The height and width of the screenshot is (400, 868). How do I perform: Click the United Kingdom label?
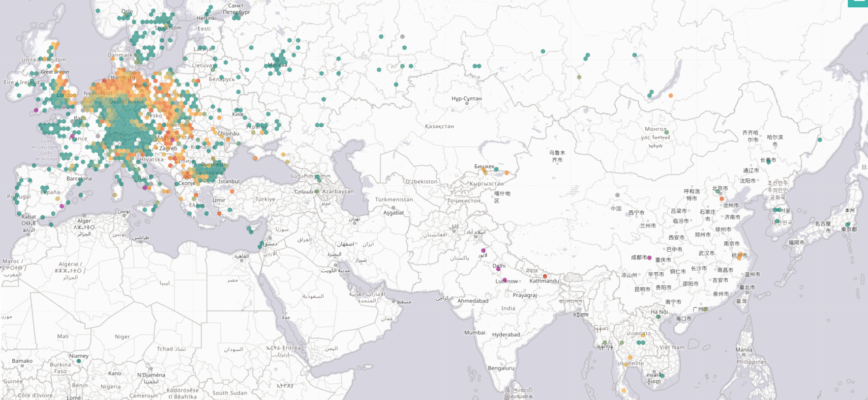pyautogui.click(x=44, y=60)
